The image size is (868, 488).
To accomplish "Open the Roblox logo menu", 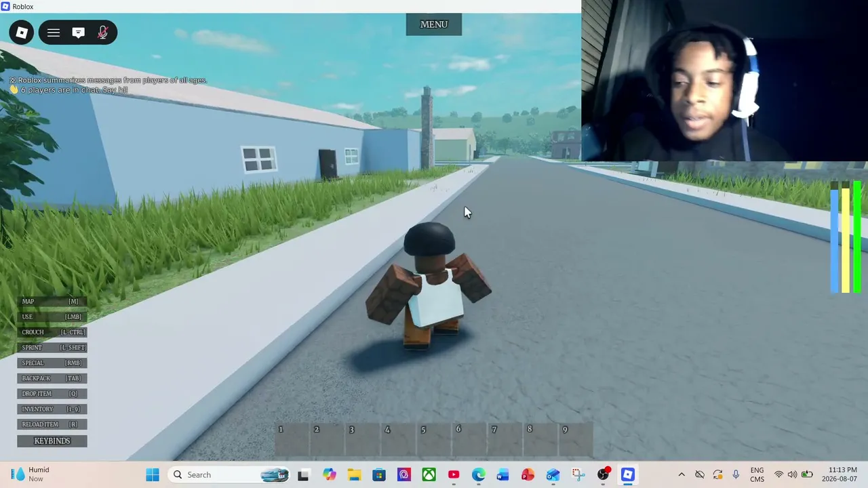I will pos(22,33).
